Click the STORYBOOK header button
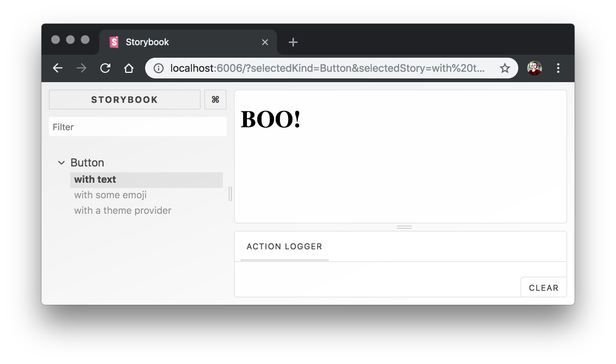This screenshot has width=616, height=364. [x=125, y=100]
